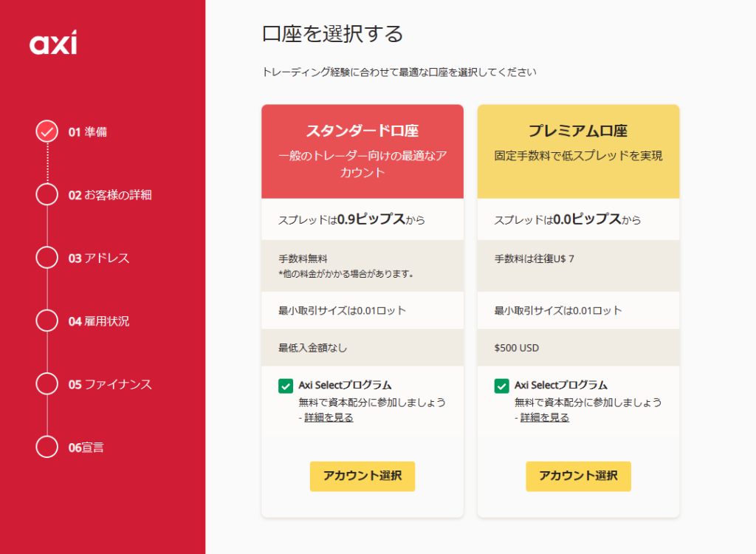Click the axi logo

click(53, 44)
